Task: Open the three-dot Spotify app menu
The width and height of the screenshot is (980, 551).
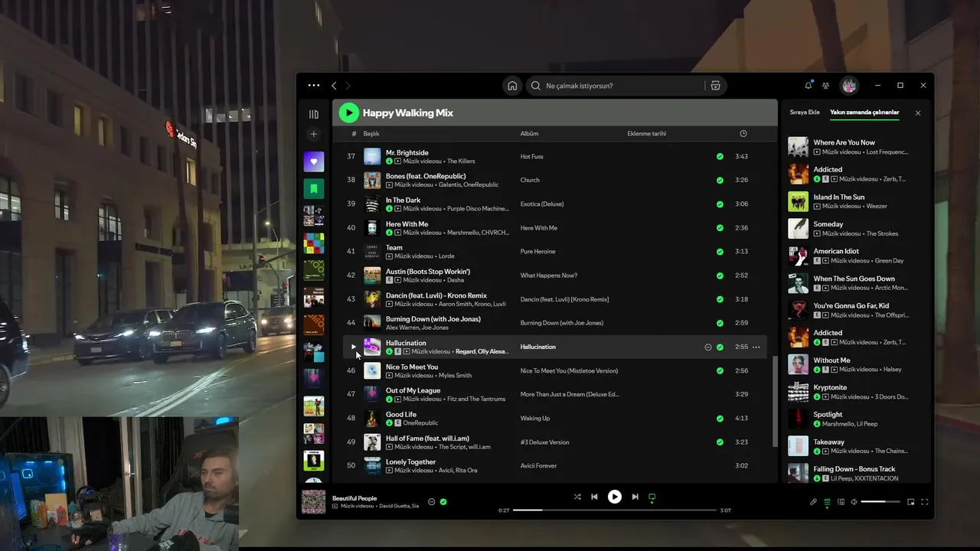Action: click(314, 86)
